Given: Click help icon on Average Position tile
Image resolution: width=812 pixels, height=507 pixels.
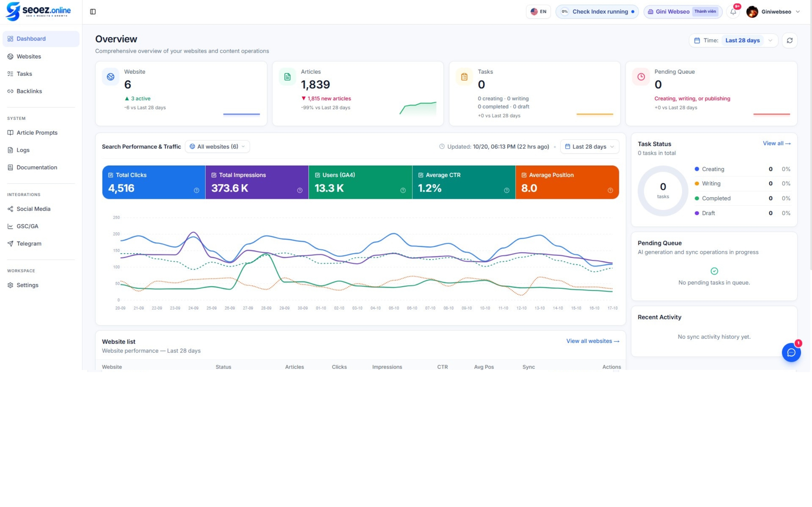Looking at the screenshot, I should click(610, 190).
